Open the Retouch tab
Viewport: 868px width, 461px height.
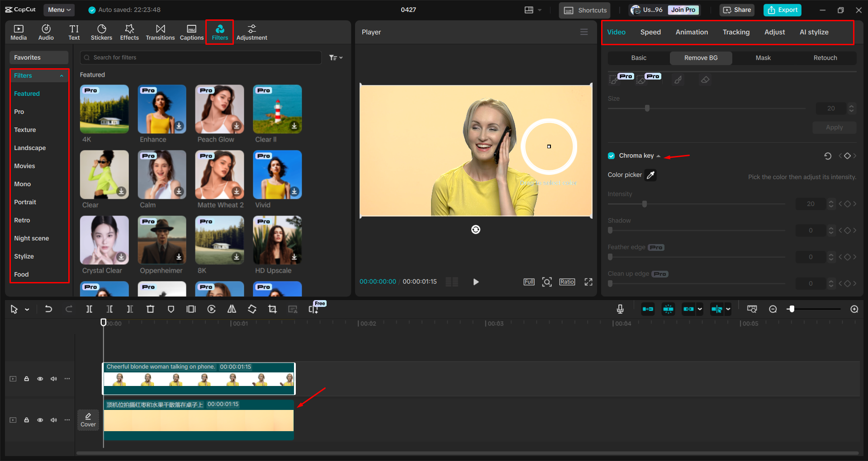[825, 58]
